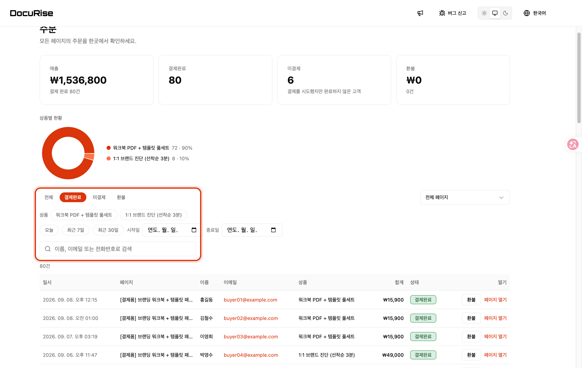
Task: Open the megaphone announcements icon
Action: pos(420,13)
